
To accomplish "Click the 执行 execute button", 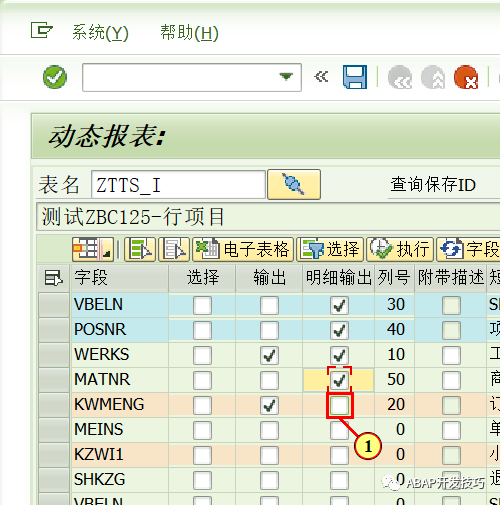I will pyautogui.click(x=400, y=249).
